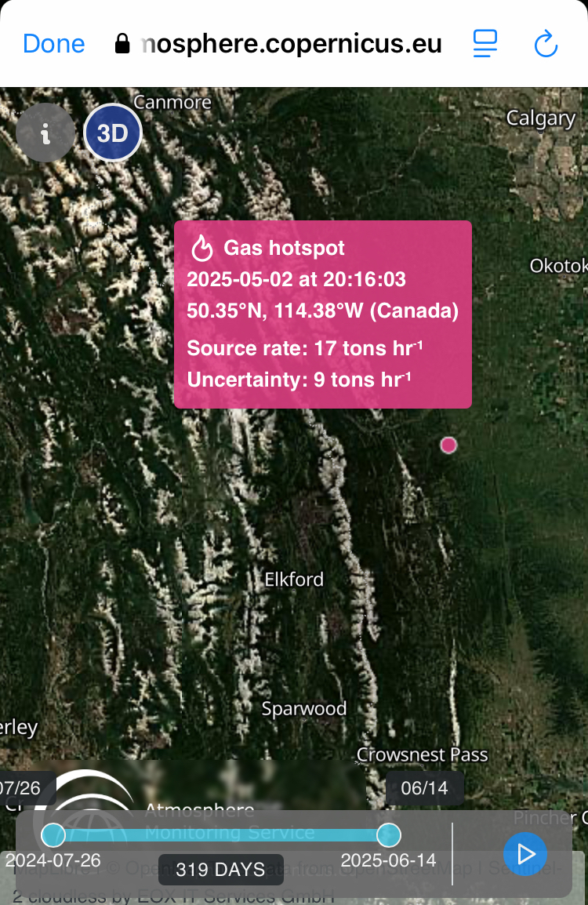Click the copernicus.eu address bar

[291, 44]
